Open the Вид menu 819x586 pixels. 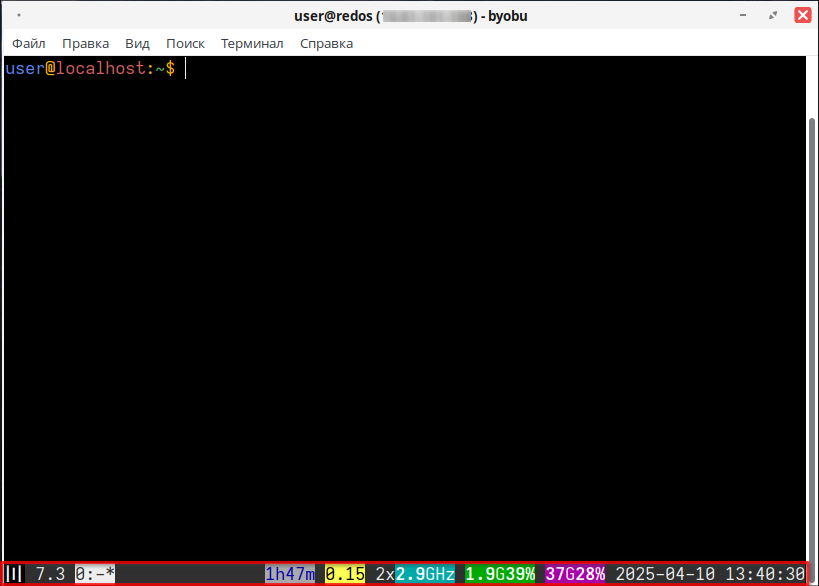137,43
